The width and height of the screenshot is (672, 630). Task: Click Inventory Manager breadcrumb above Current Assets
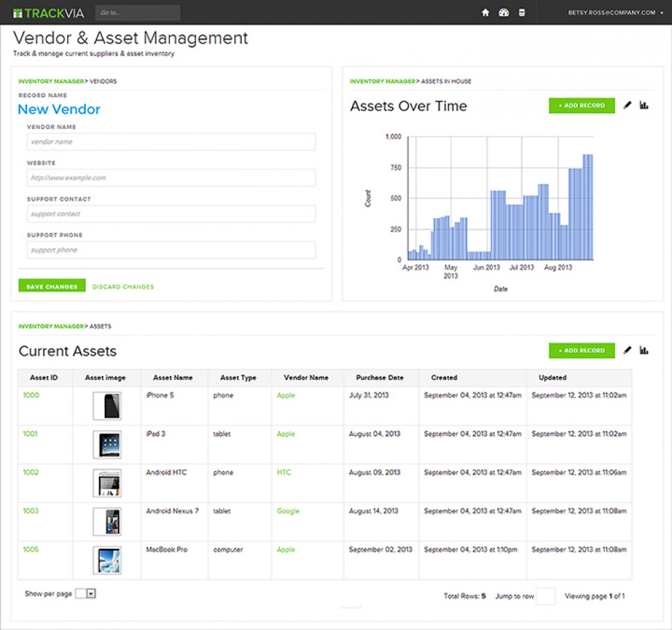click(50, 326)
